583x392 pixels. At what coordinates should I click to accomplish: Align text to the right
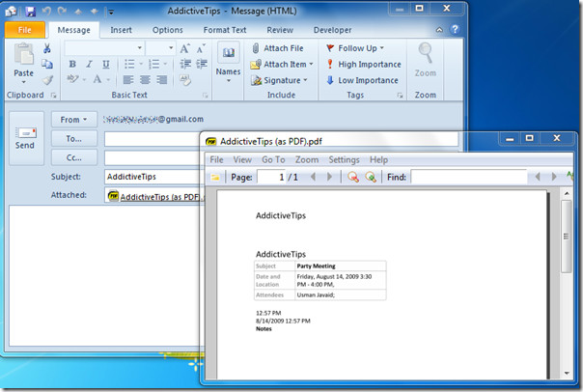point(162,79)
